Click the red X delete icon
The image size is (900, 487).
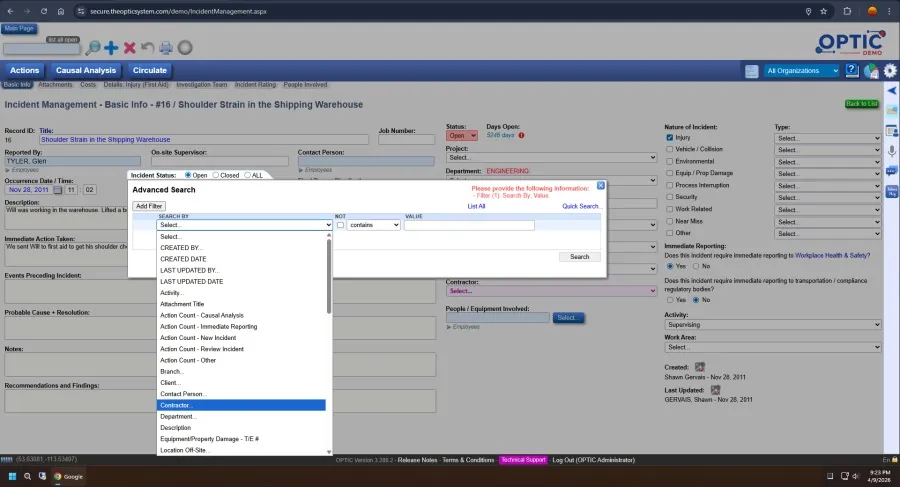(x=129, y=47)
